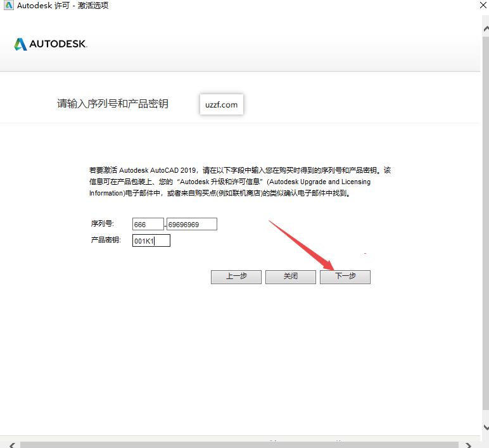This screenshot has height=448, width=489.
Task: Click the 请输入序列号和产品密钥 heading
Action: [113, 104]
